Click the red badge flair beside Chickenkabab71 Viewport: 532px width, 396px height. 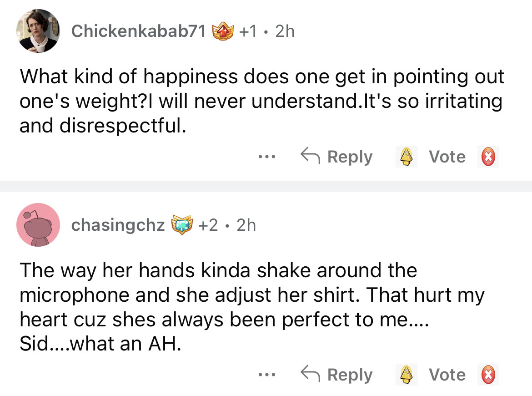coord(224,31)
